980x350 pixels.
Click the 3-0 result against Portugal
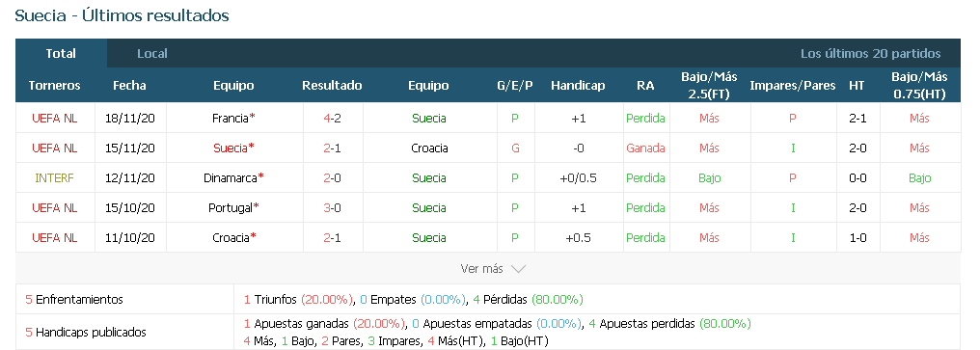(332, 208)
